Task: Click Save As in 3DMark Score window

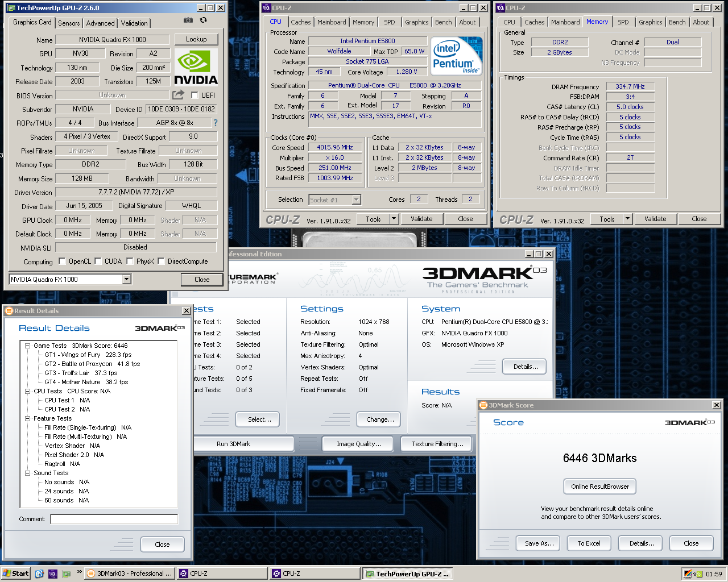Action: click(x=539, y=543)
